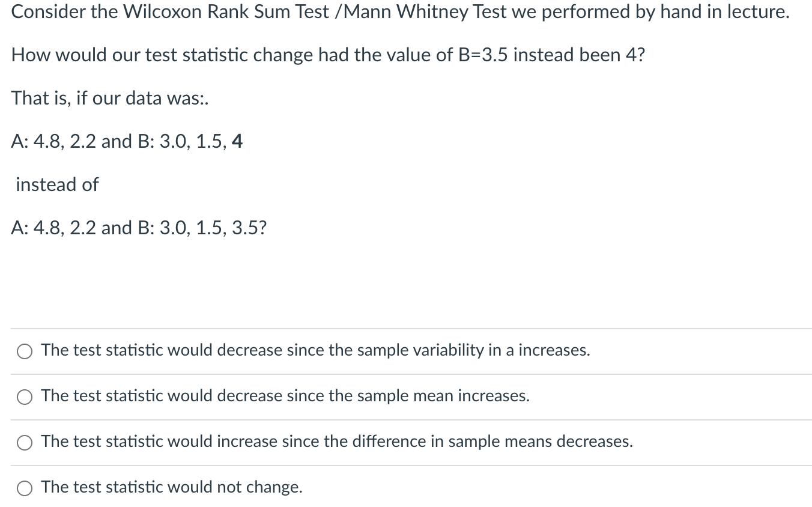Select the radio circle beside the third option
Viewport: 812px width, 507px height.
24,443
